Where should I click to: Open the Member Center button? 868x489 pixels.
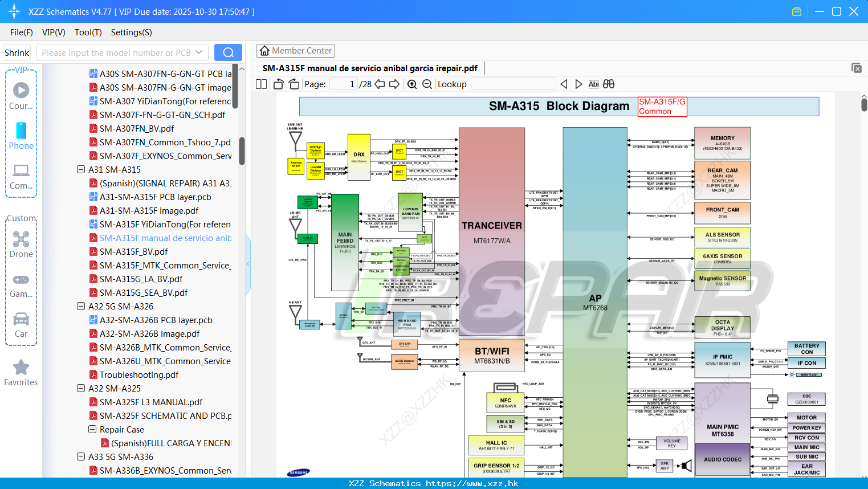(x=295, y=51)
